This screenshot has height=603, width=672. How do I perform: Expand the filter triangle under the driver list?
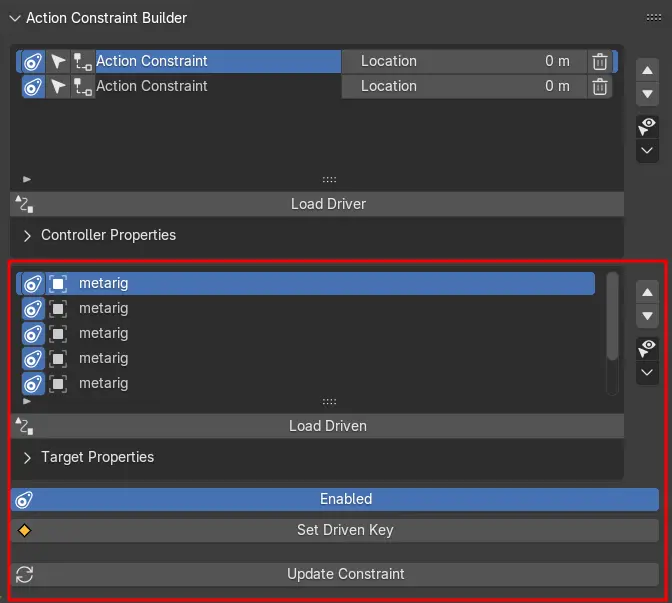27,179
